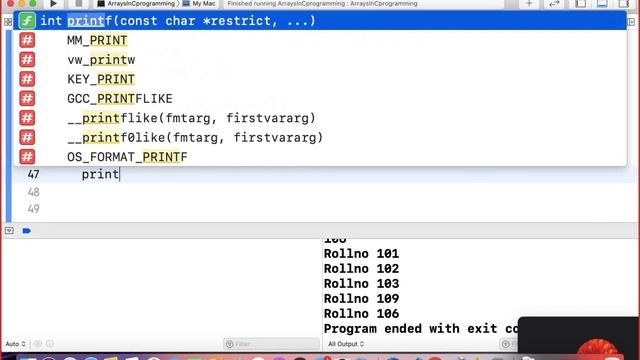Open the related items grid menu
This screenshot has width=640, height=360.
pos(8,22)
